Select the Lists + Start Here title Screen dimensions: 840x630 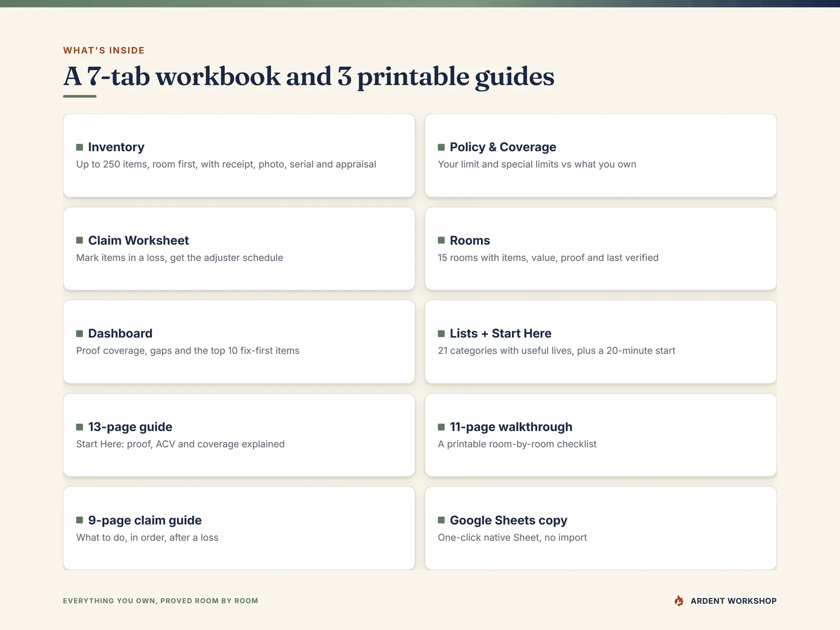pos(501,333)
